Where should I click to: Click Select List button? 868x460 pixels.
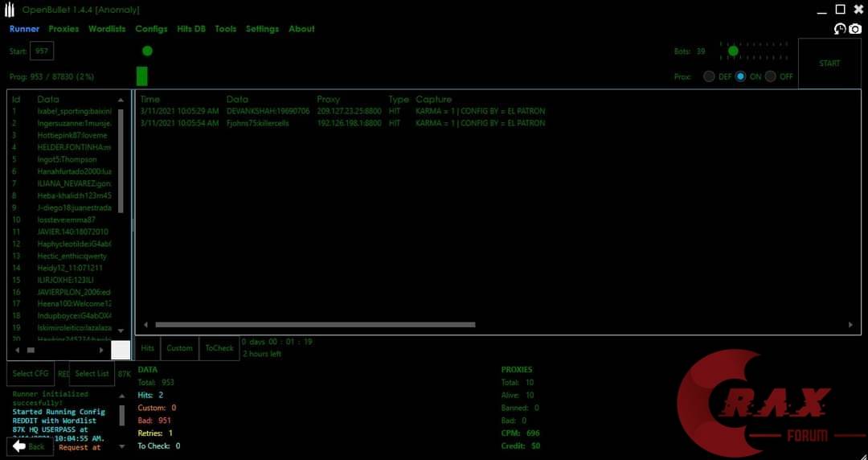click(92, 373)
